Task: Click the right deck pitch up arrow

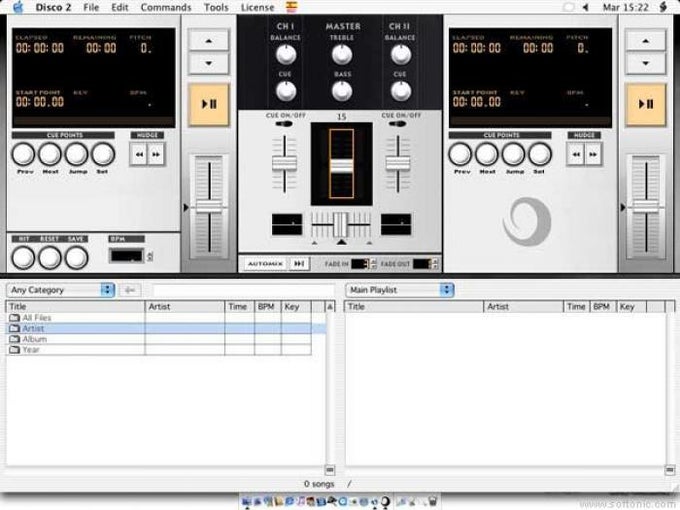Action: tap(645, 41)
